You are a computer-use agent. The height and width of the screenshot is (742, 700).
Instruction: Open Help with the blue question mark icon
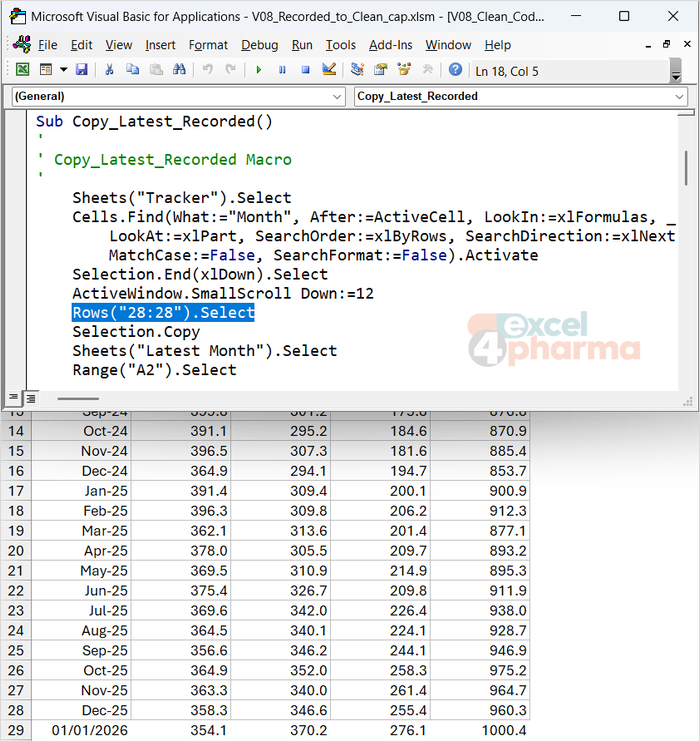[x=455, y=70]
